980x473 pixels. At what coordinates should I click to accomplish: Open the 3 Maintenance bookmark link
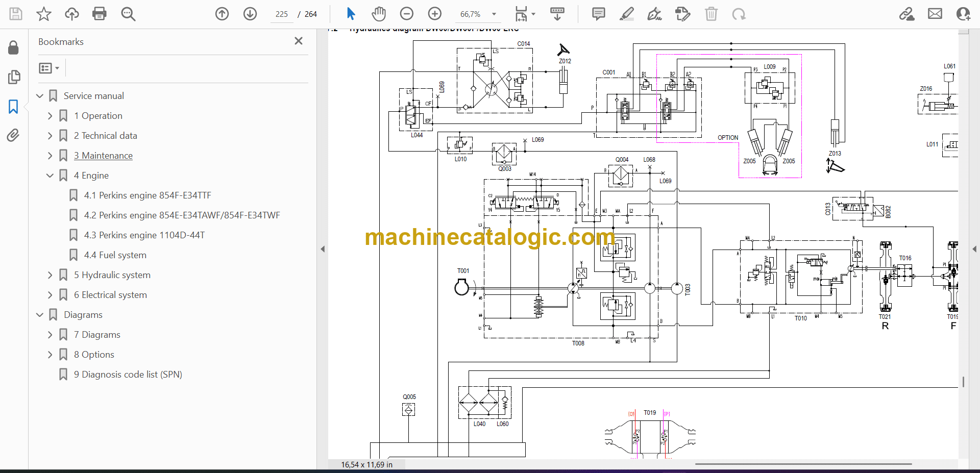coord(103,156)
